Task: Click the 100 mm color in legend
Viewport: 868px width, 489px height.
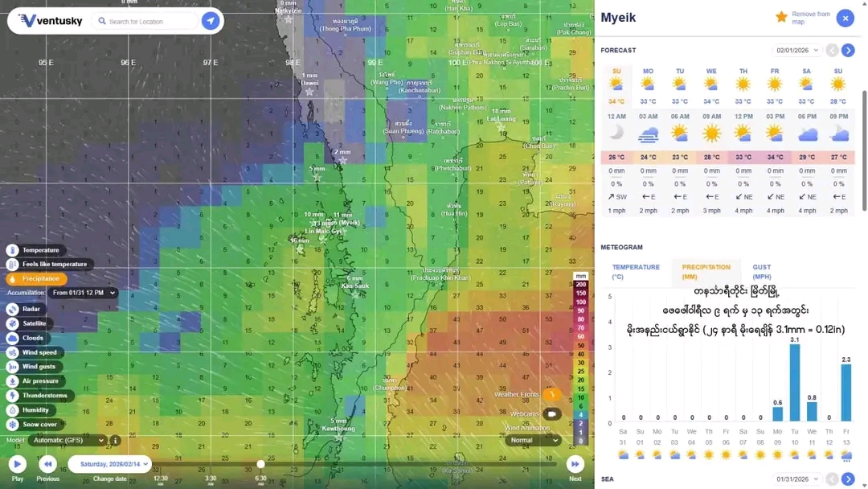Action: (580, 302)
